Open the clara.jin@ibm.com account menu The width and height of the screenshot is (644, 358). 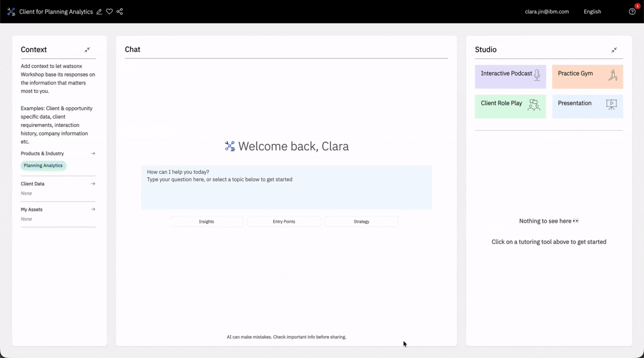point(547,11)
